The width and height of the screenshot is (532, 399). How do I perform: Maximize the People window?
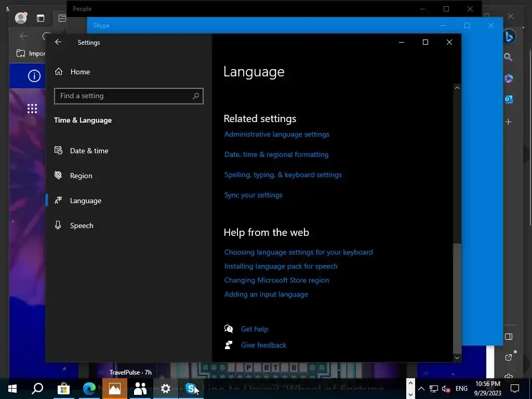(446, 9)
